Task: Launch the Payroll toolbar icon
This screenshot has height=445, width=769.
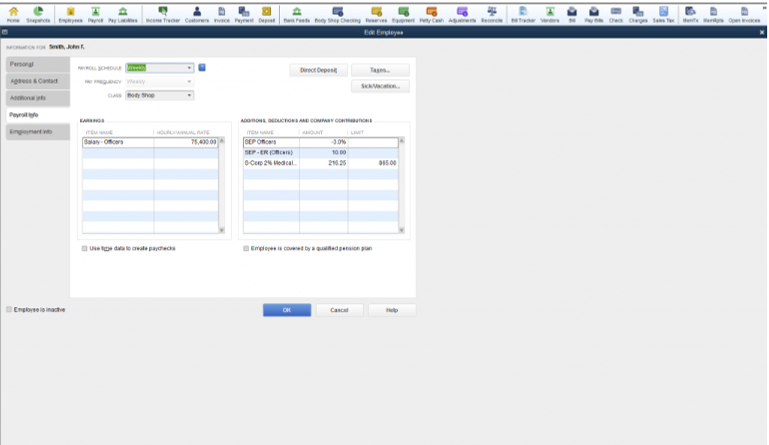Action: click(95, 14)
